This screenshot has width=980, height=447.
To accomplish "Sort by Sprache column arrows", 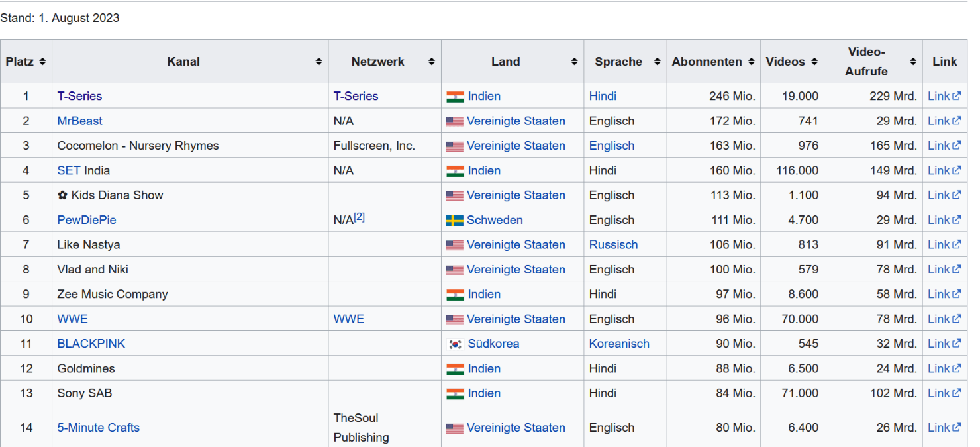I will tap(657, 62).
